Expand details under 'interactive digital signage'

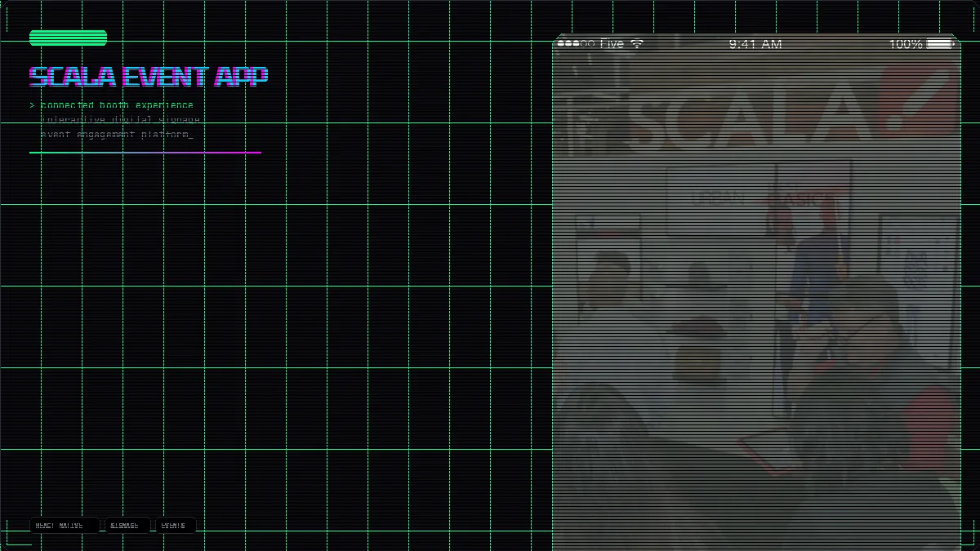click(121, 120)
